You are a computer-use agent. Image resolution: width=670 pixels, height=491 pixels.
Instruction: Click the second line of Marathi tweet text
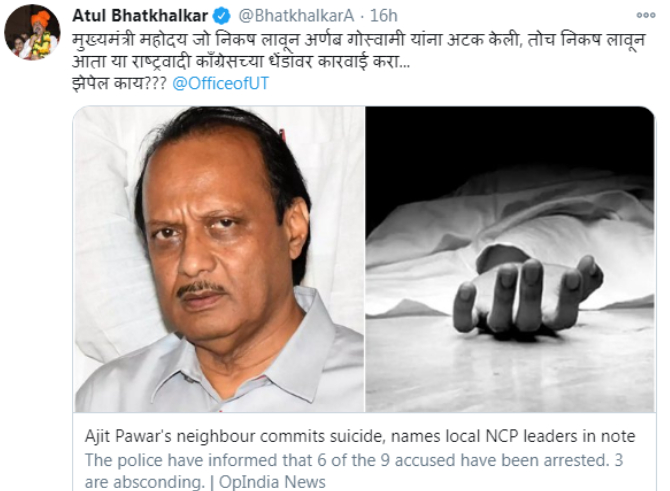[x=241, y=62]
